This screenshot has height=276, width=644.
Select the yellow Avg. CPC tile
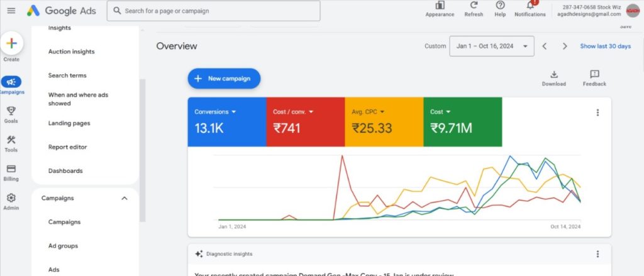pos(384,121)
